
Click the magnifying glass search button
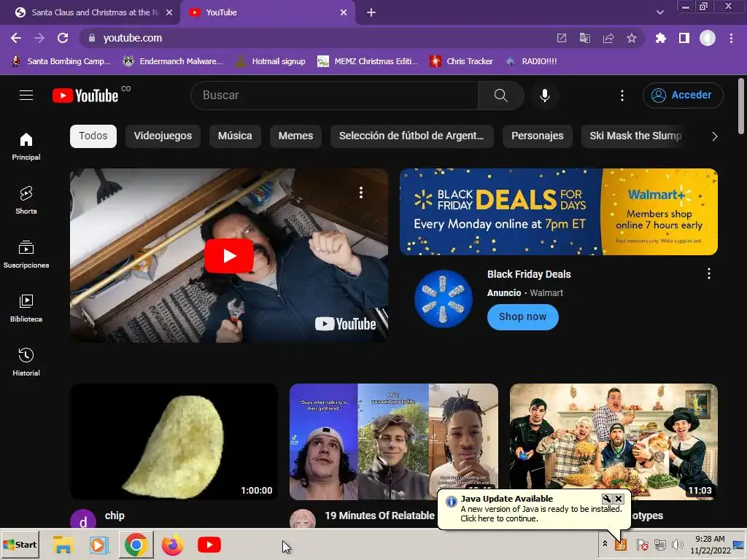[500, 96]
